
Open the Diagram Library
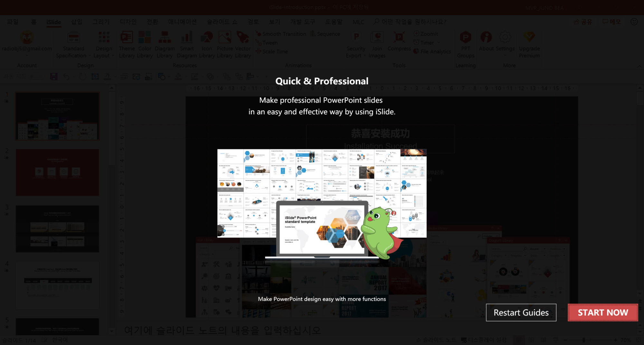pos(165,44)
